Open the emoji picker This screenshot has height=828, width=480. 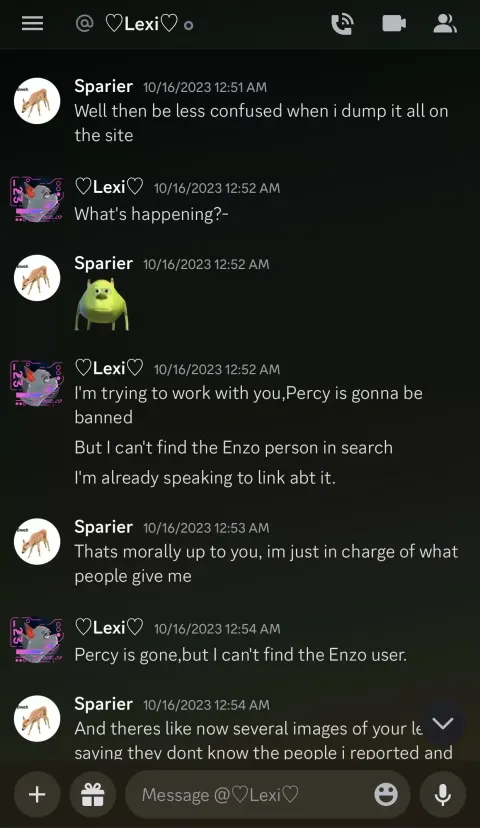(386, 794)
